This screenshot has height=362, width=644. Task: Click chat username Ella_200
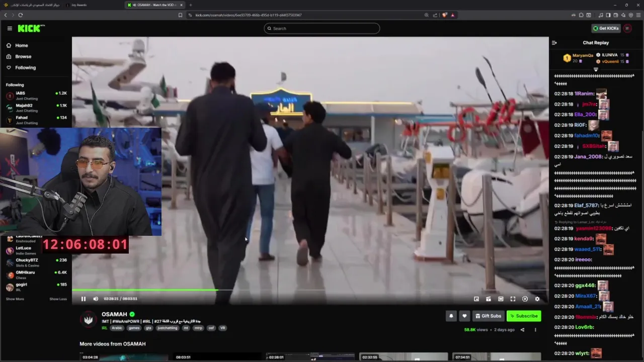(x=585, y=115)
